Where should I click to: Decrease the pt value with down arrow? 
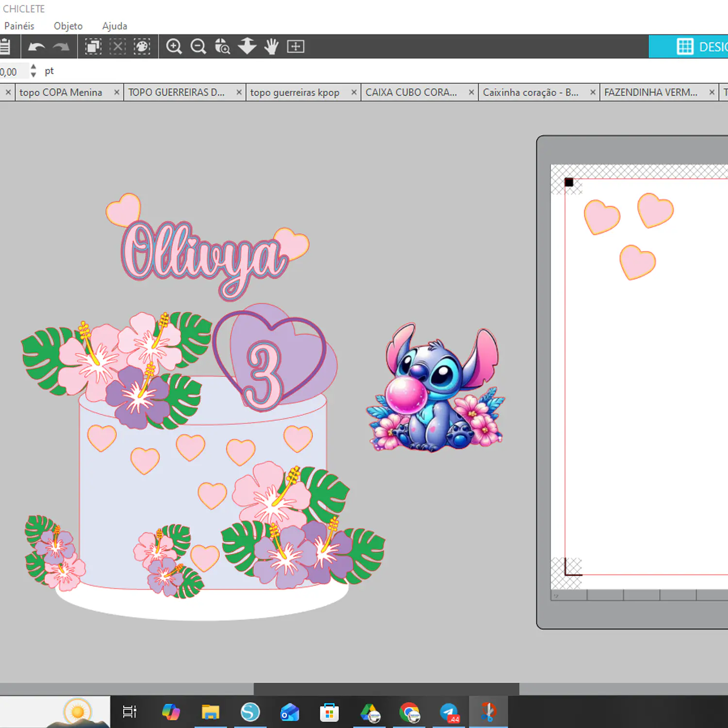click(x=33, y=75)
